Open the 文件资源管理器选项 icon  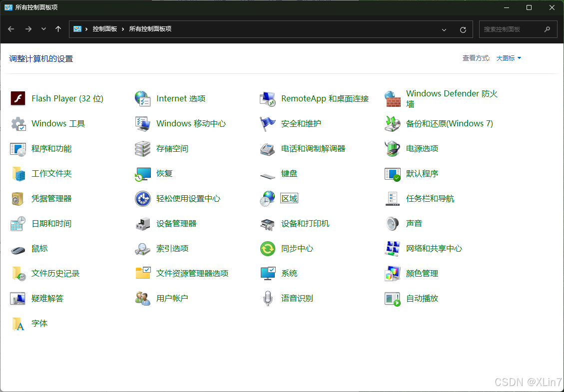(143, 273)
